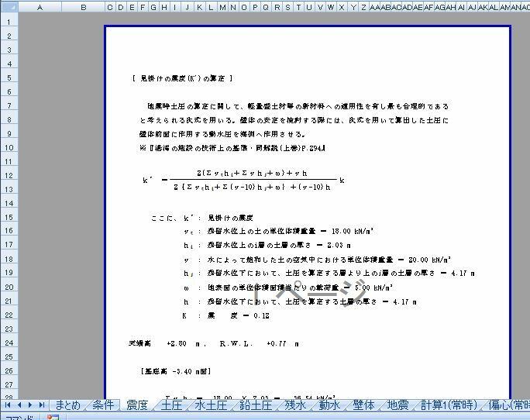Viewport: 530px width, 420px height.
Task: Switch to the 残水 sheet tab
Action: click(x=295, y=405)
